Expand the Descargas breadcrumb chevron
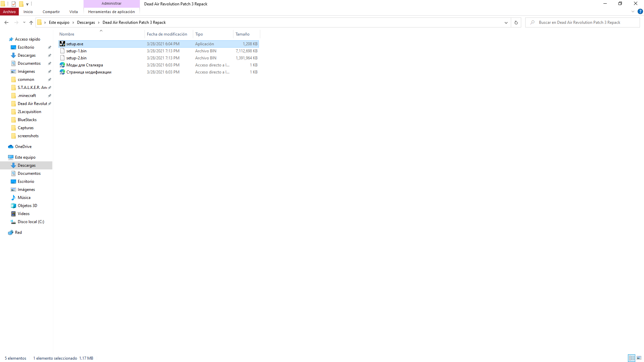 [x=99, y=22]
